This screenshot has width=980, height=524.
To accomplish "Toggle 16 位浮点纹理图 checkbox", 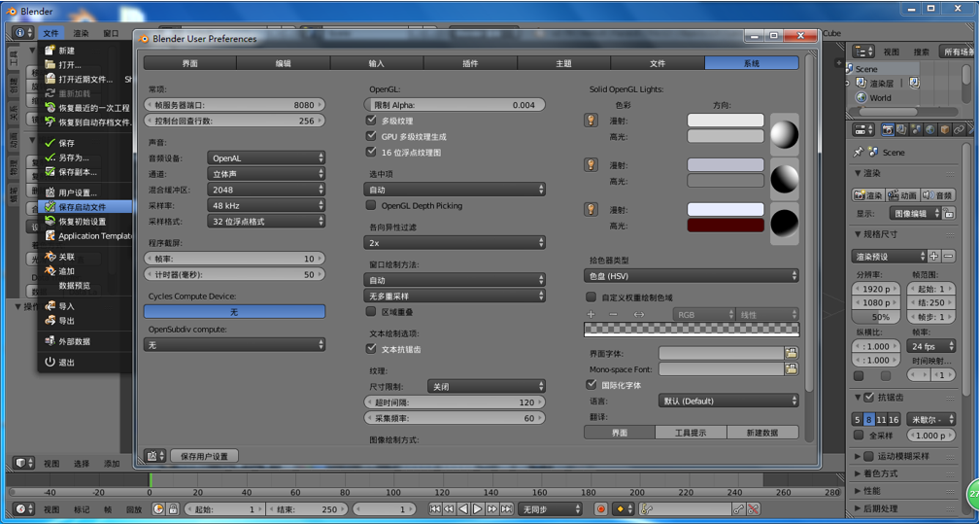I will click(371, 152).
